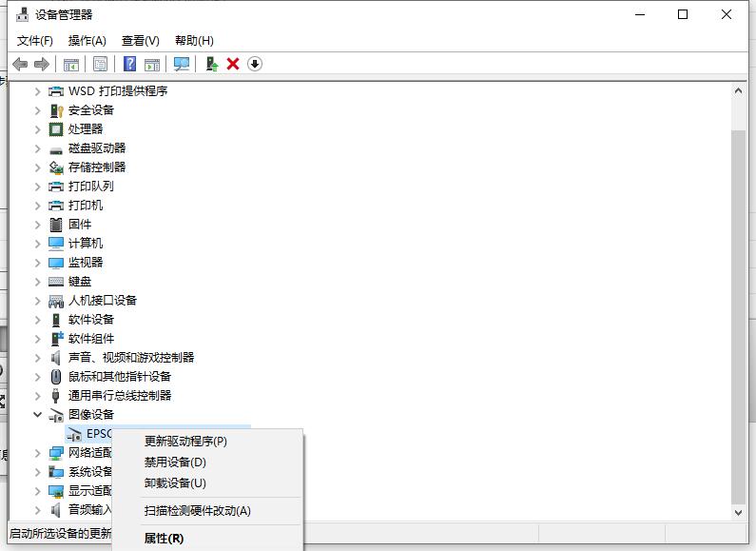Maximize the Device Manager window

tap(683, 14)
